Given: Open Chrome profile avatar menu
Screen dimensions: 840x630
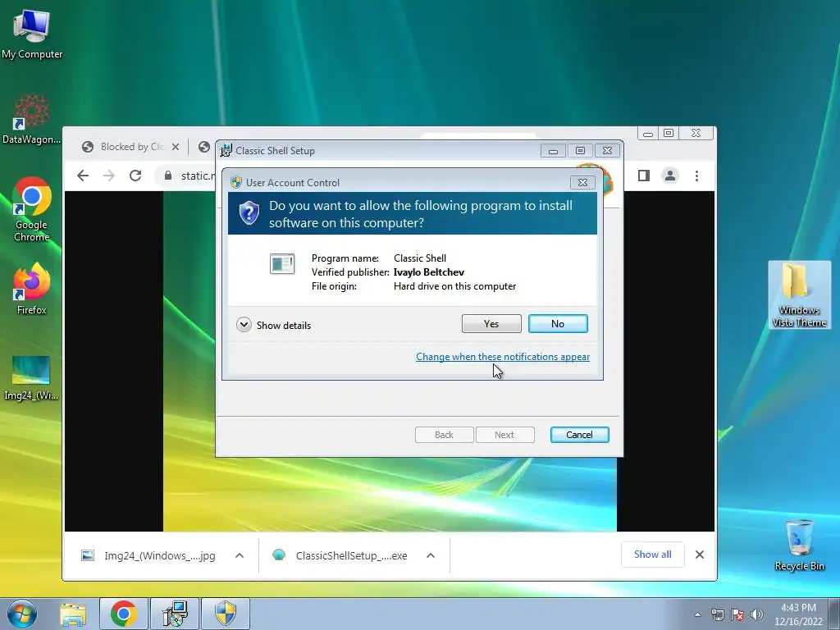Looking at the screenshot, I should pos(669,176).
